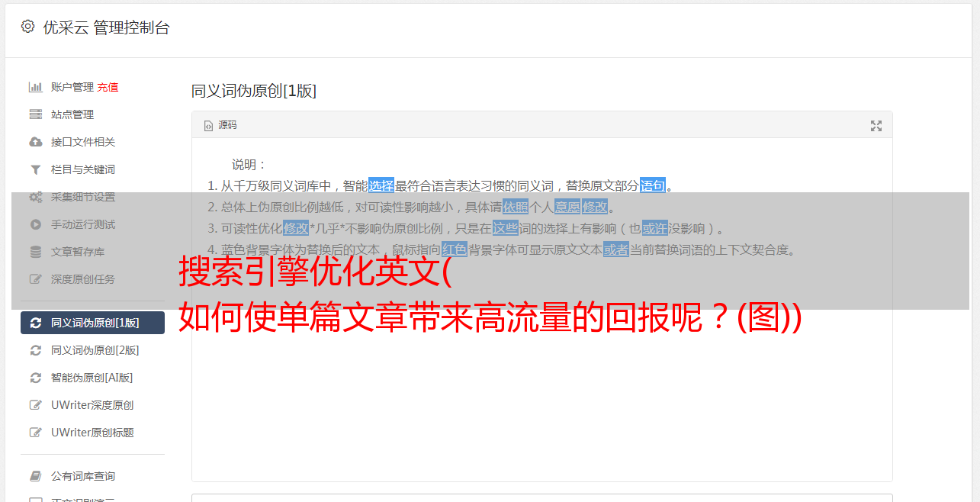The width and height of the screenshot is (980, 502).
Task: Click the database icon for 文章暂存库
Action: tap(35, 252)
